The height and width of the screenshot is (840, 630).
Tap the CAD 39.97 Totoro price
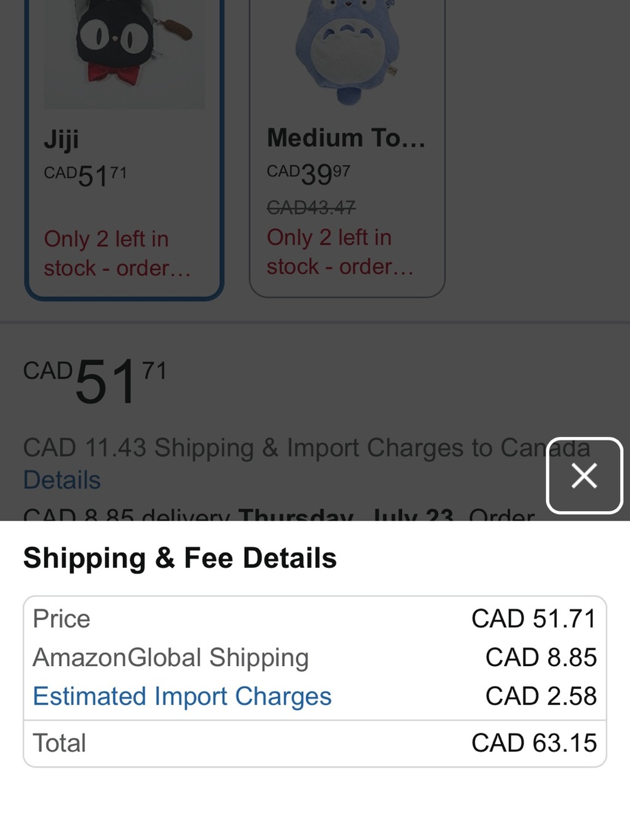pyautogui.click(x=309, y=174)
